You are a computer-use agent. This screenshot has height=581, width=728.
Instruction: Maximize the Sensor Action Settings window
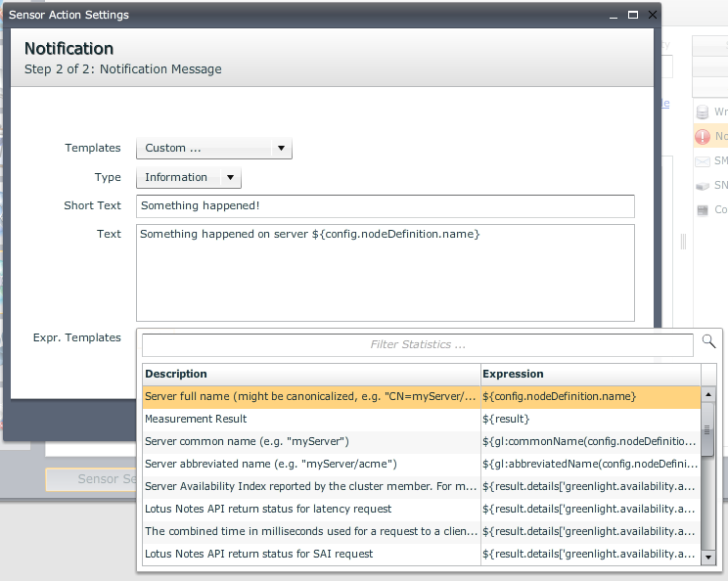633,16
